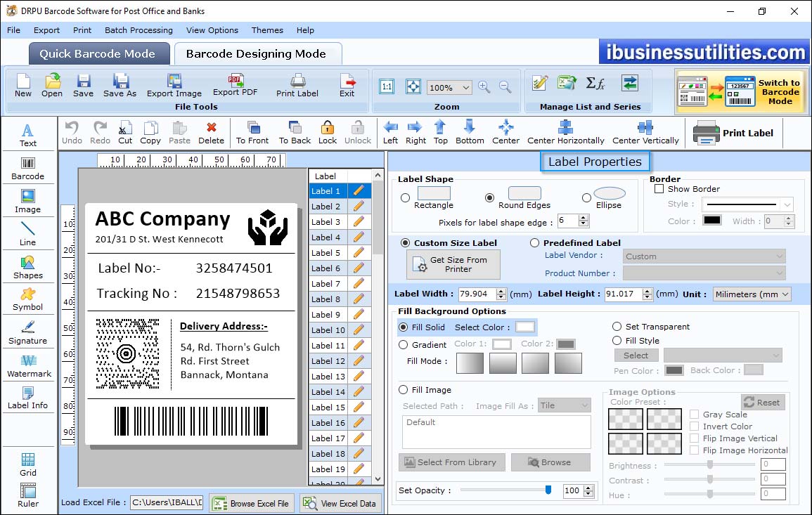Click the Set Opacity slider handle

pos(548,490)
